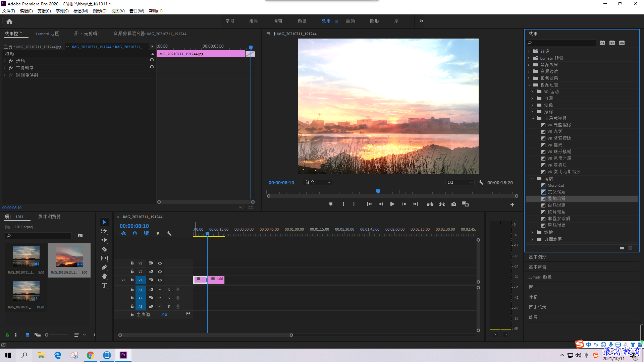Image resolution: width=644 pixels, height=362 pixels.
Task: Mute audio track A1
Action: [x=160, y=290]
